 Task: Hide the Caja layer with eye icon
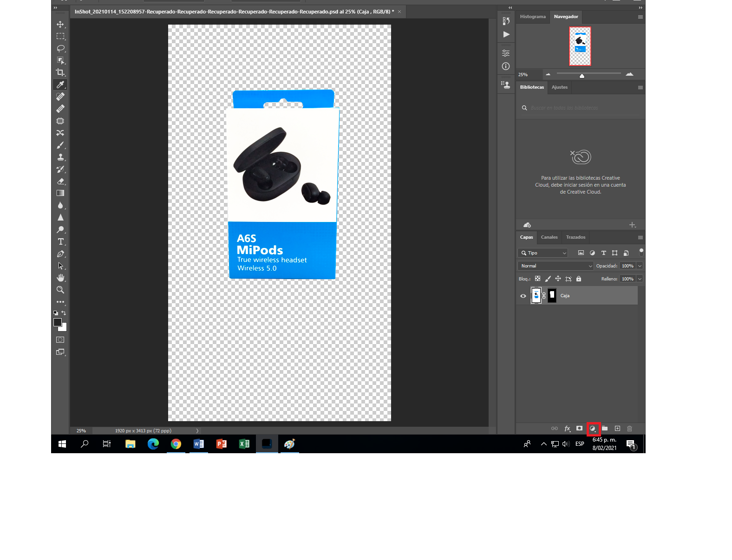pyautogui.click(x=523, y=296)
